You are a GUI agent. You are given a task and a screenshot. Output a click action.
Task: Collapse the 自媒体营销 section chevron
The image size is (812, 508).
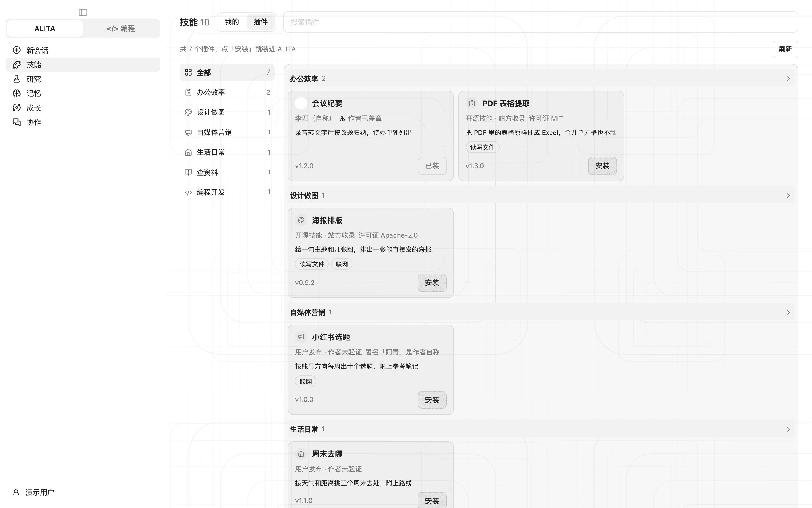coord(788,312)
